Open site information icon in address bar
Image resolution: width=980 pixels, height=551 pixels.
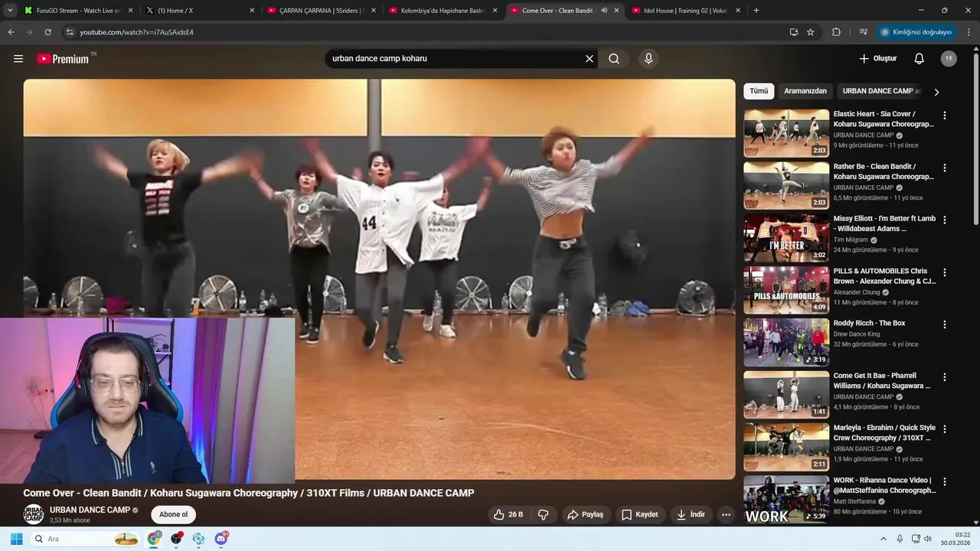70,32
